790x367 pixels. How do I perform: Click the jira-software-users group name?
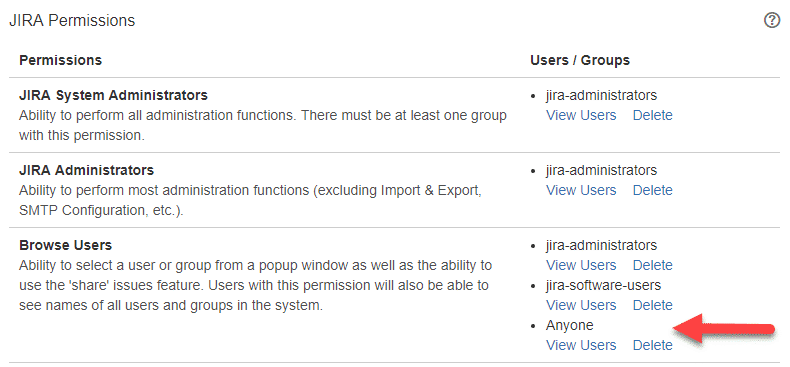click(604, 285)
